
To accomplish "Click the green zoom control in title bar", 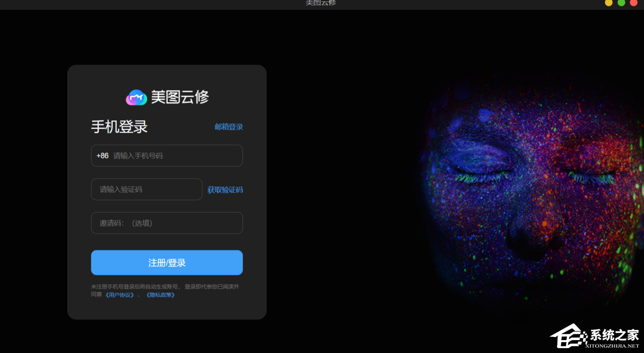I will 620,3.
